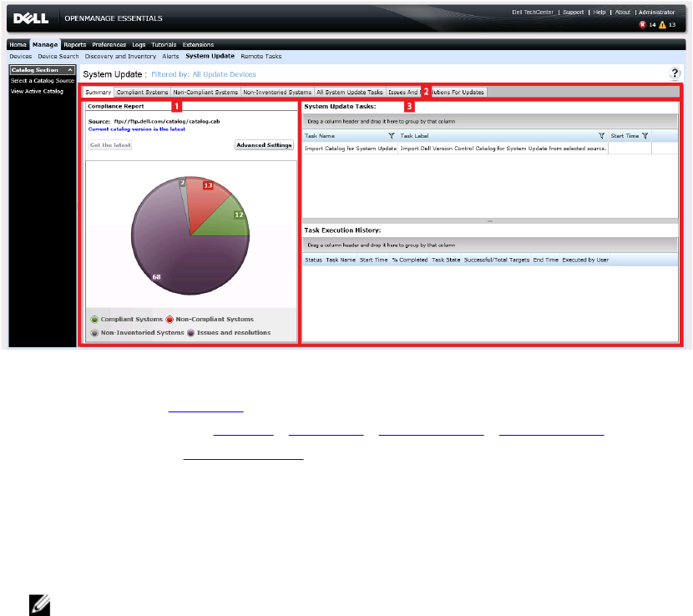The width and height of the screenshot is (693, 616).
Task: Go to Discovery and Inventory
Action: [x=120, y=56]
